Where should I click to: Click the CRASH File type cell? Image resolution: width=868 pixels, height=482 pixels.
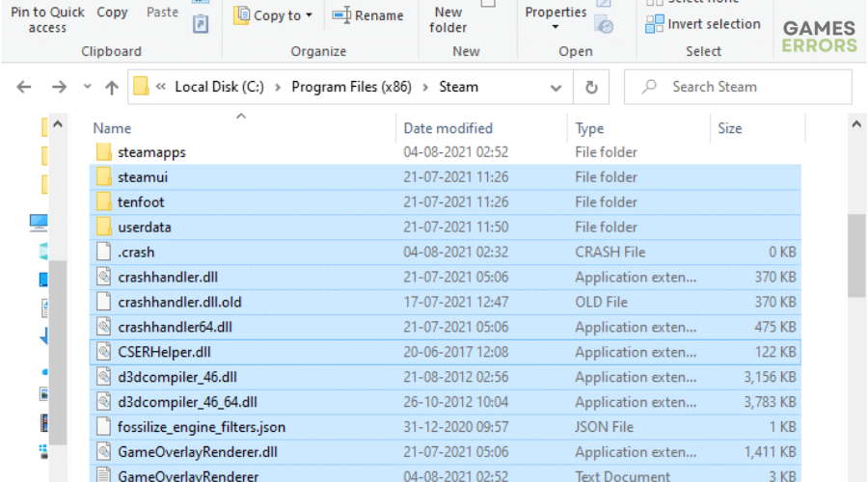[x=610, y=252]
